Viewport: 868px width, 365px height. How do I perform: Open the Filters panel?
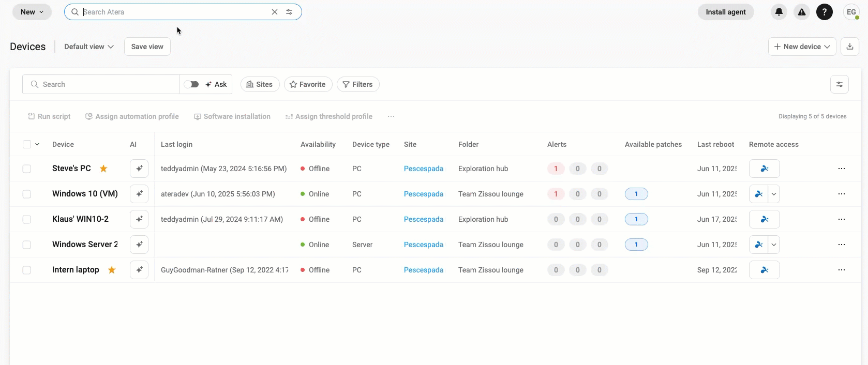coord(358,84)
